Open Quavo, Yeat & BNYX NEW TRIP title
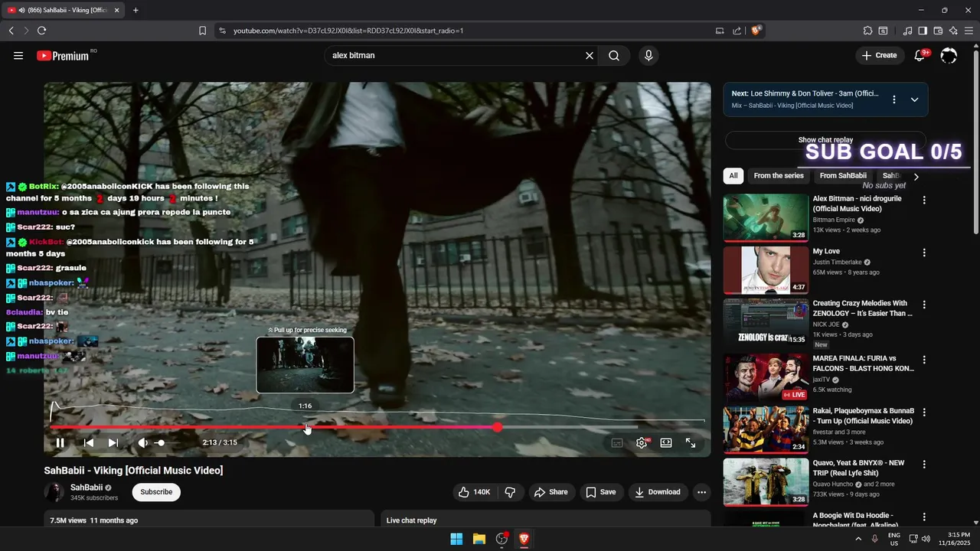The width and height of the screenshot is (980, 551). click(x=858, y=468)
